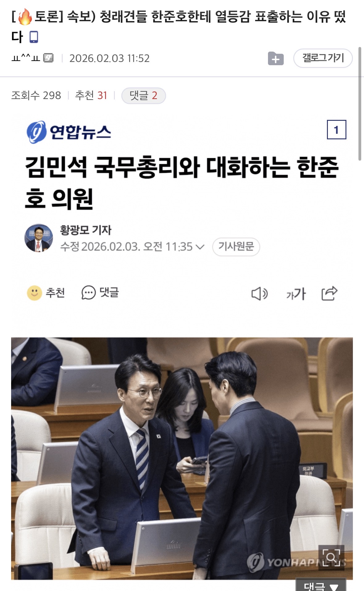Click the share arrow icon
The image size is (364, 591).
329,293
